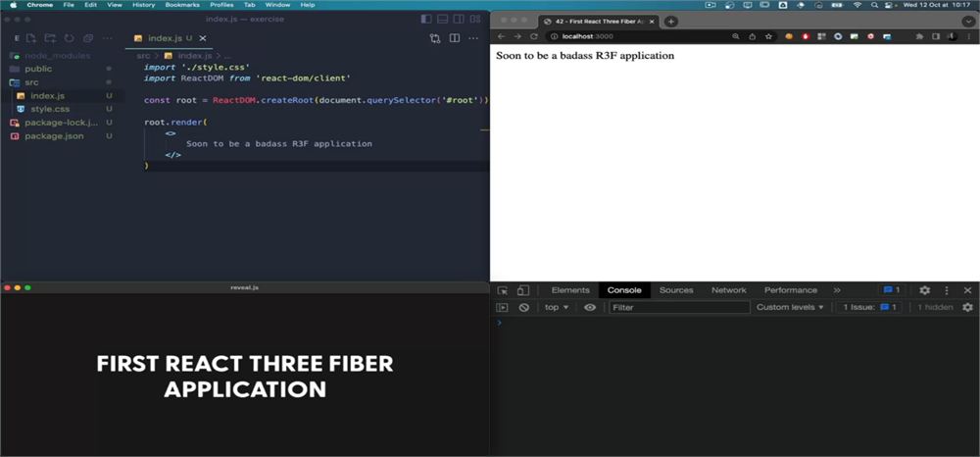Create live expression eye icon
The image size is (980, 457).
click(x=589, y=308)
